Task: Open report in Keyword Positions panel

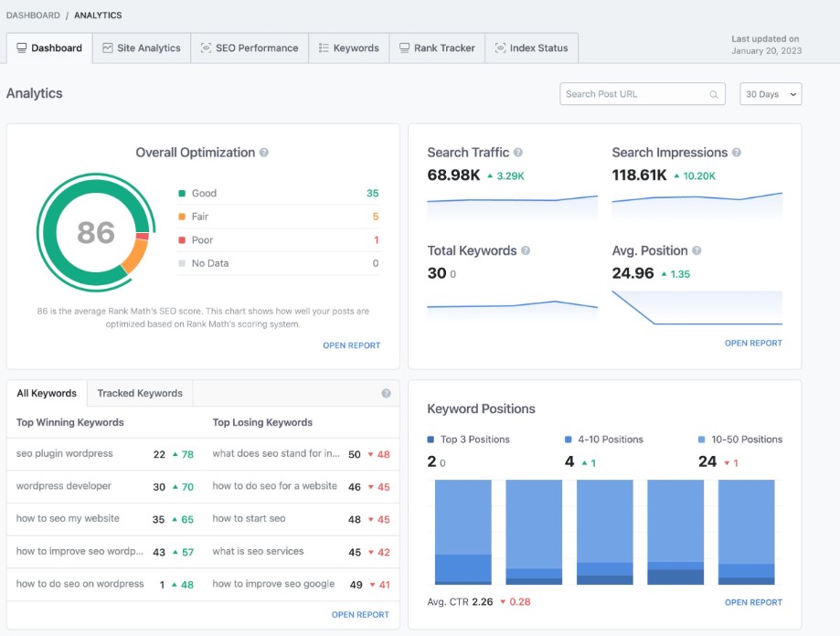Action: (753, 602)
